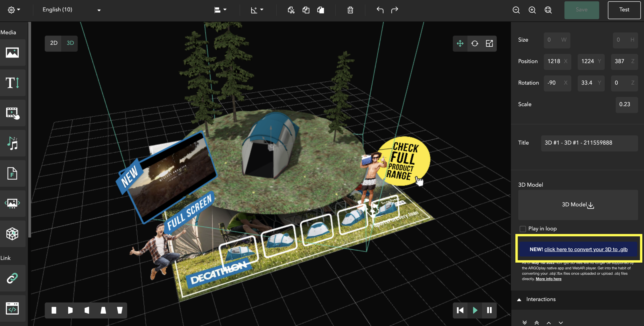Click the cut element icon
The height and width of the screenshot is (326, 644).
pyautogui.click(x=291, y=10)
